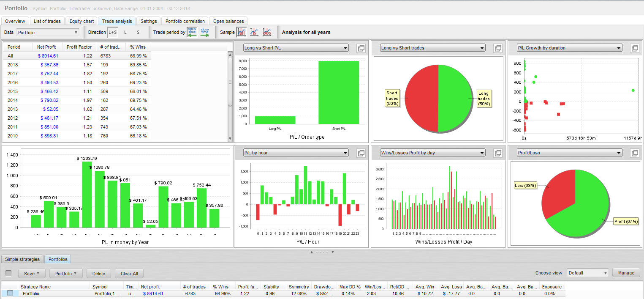Pop out the P/L Growth by duration chart
Screen dimensions: 644x299
pyautogui.click(x=634, y=48)
